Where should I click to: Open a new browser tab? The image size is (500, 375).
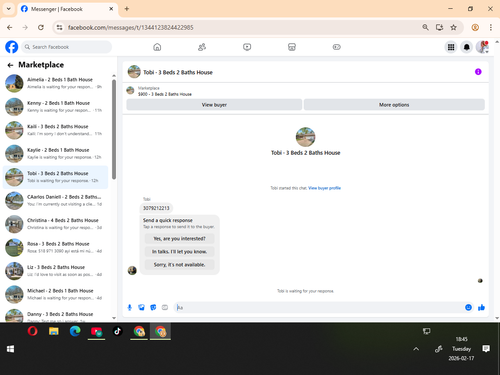(x=127, y=9)
